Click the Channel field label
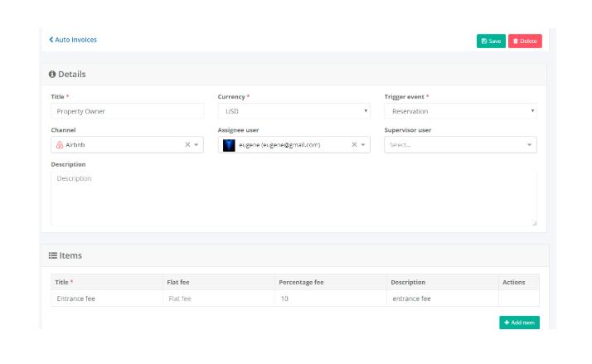The image size is (592, 364). click(x=63, y=130)
